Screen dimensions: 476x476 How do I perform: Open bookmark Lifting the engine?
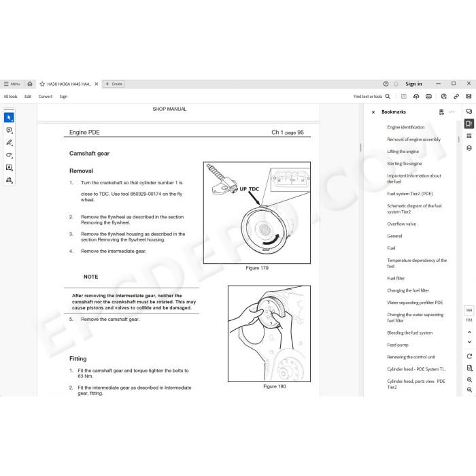pos(403,152)
